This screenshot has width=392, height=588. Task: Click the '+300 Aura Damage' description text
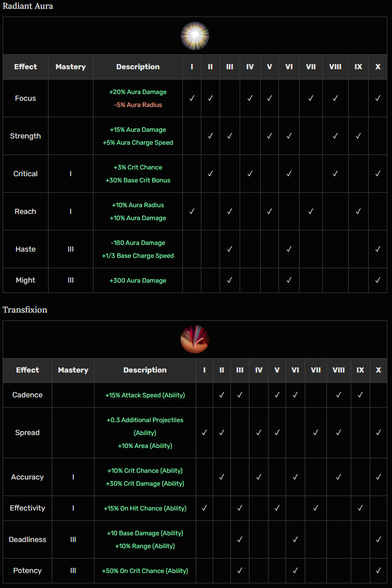click(x=138, y=281)
